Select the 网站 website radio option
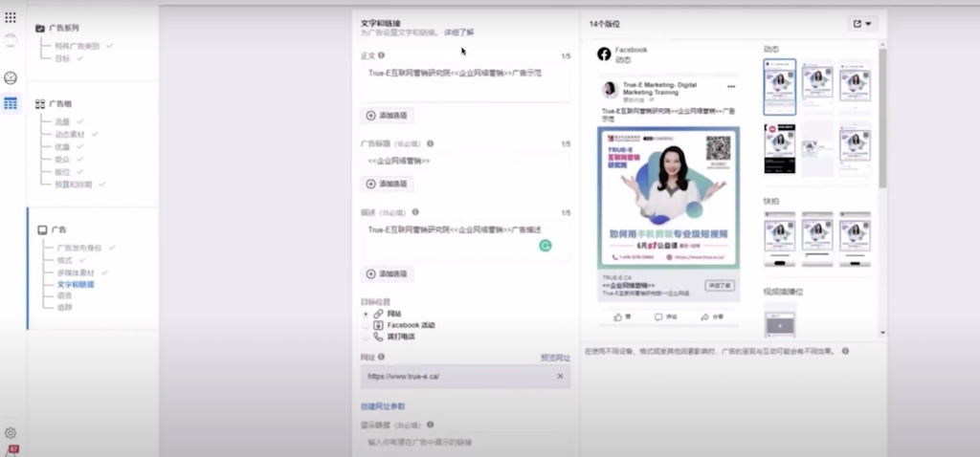This screenshot has height=457, width=980. pos(366,314)
